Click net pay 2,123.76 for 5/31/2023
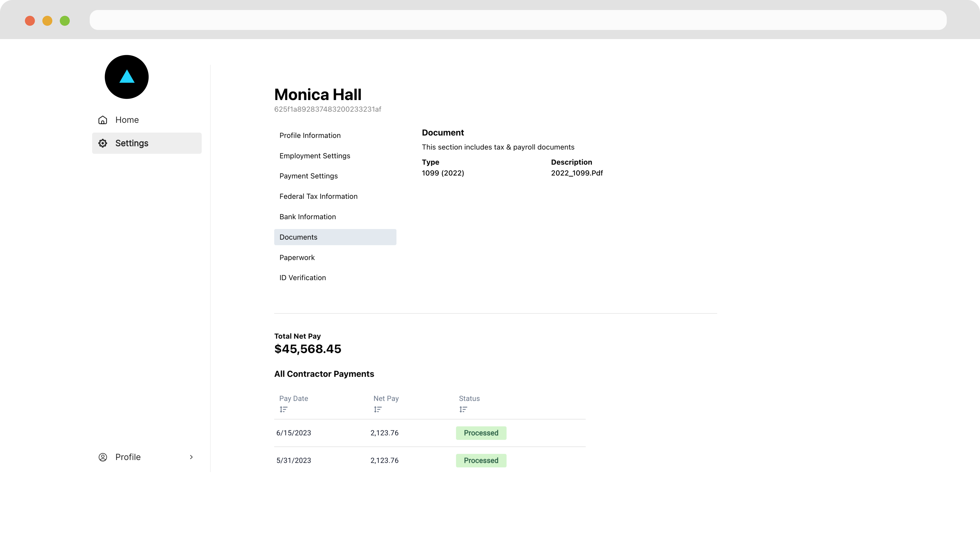The width and height of the screenshot is (980, 538). [384, 460]
